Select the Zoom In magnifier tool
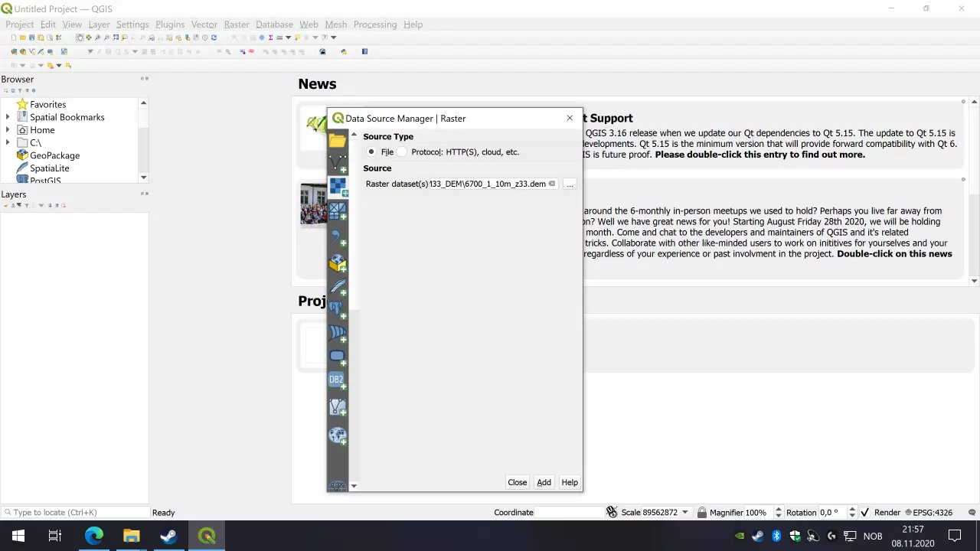Screen dimensions: 980x551 point(97,37)
